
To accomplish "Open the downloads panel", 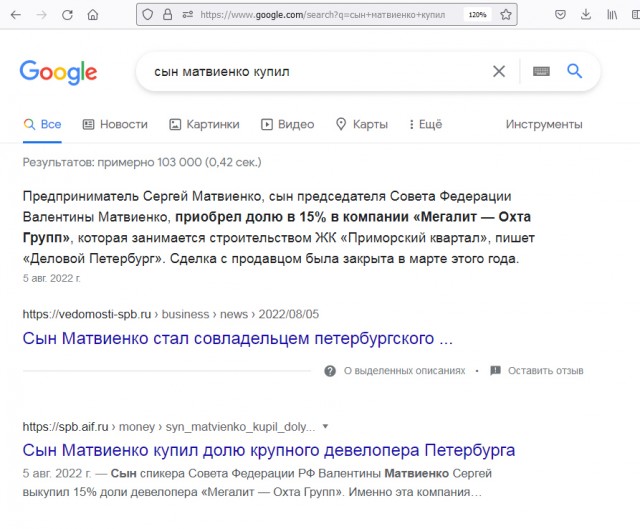I will point(586,15).
